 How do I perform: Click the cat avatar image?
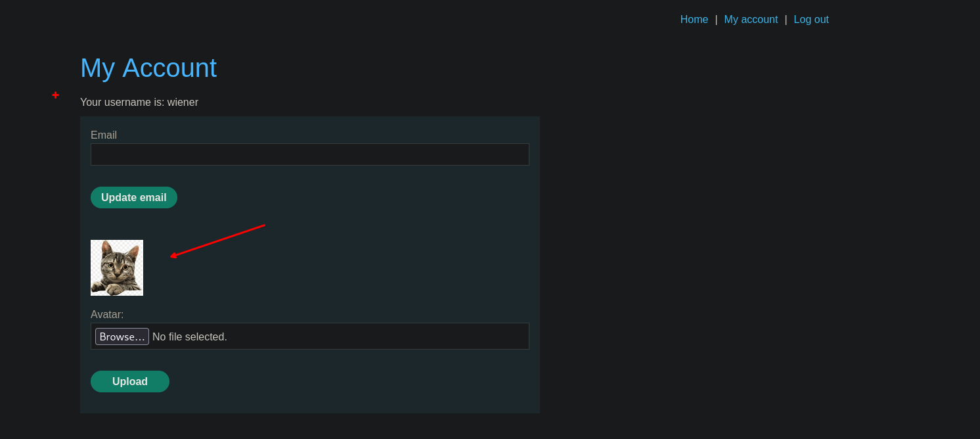(117, 267)
